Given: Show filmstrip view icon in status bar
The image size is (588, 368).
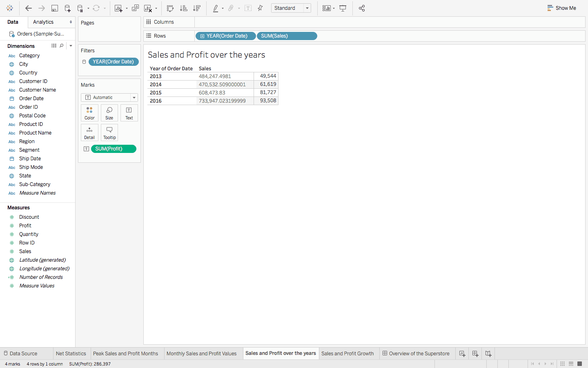Looking at the screenshot, I should pyautogui.click(x=571, y=364).
